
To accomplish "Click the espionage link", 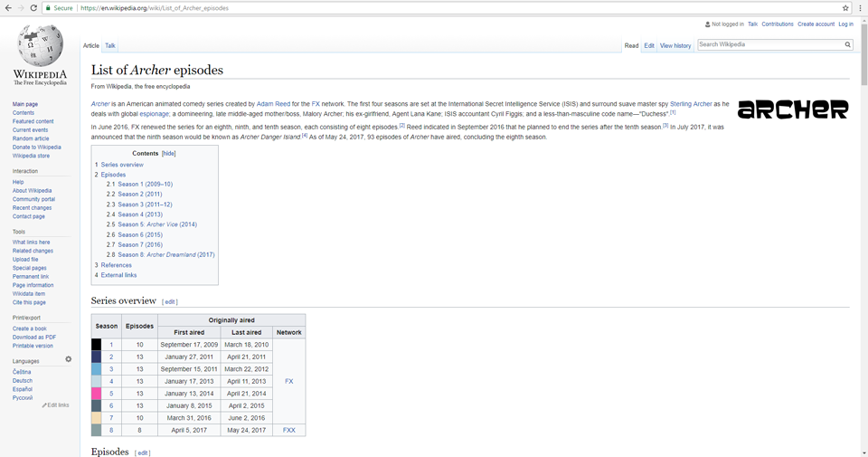I will [x=154, y=113].
